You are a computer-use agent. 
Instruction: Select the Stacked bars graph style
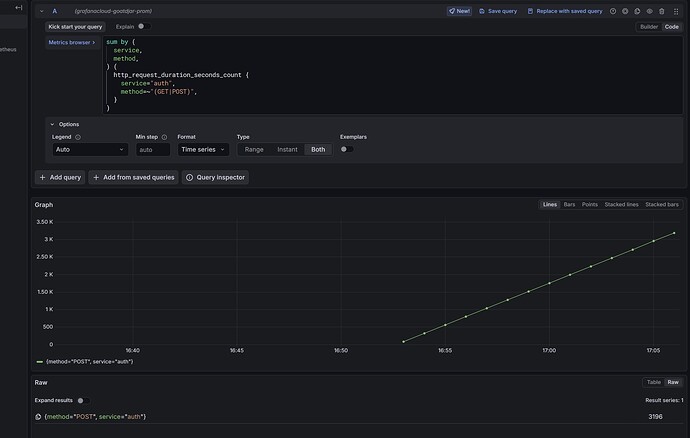tap(662, 205)
